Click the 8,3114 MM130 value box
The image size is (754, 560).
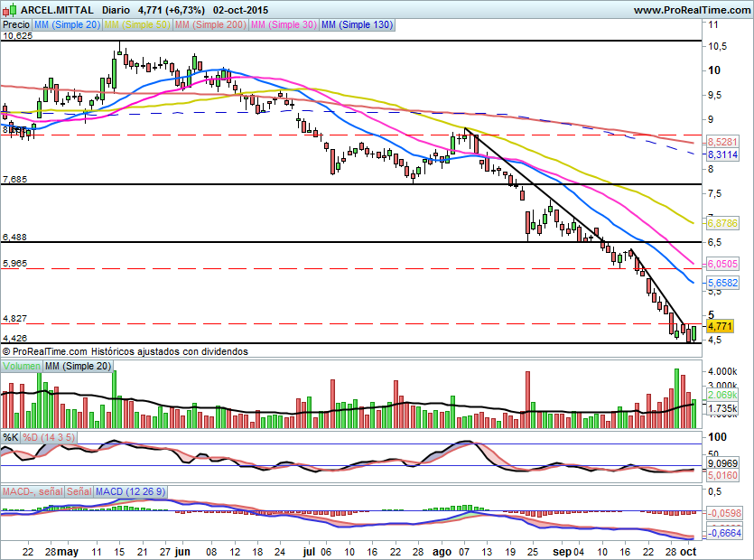722,154
